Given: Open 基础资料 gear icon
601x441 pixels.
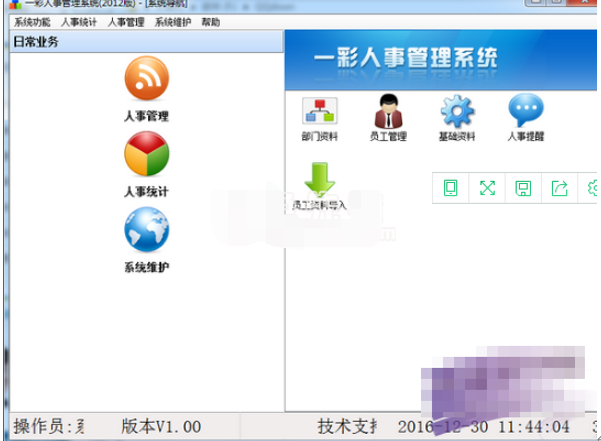Looking at the screenshot, I should [457, 111].
